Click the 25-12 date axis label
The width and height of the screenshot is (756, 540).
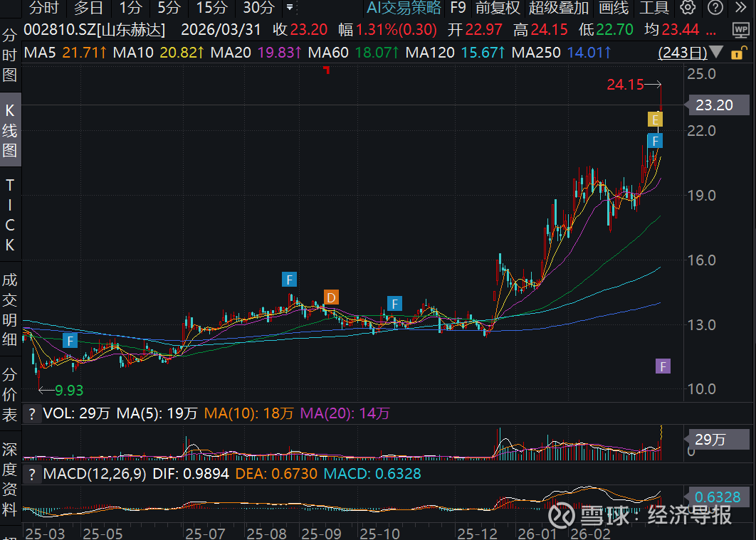tap(477, 534)
